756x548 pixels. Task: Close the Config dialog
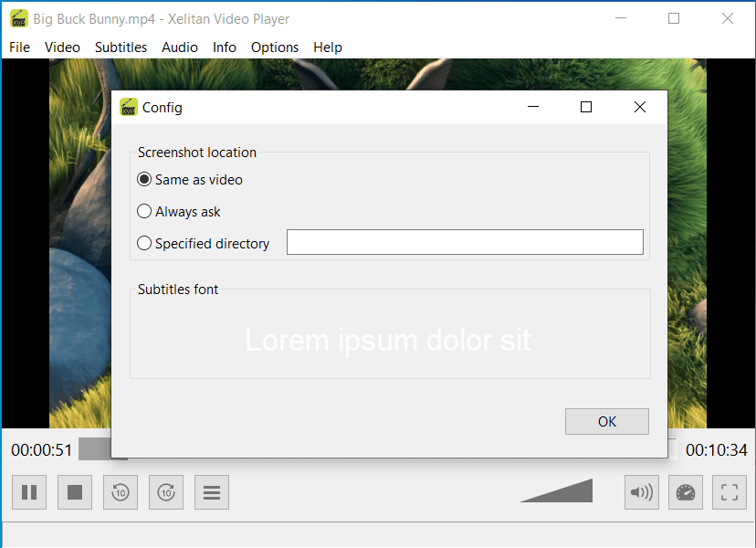(x=640, y=107)
